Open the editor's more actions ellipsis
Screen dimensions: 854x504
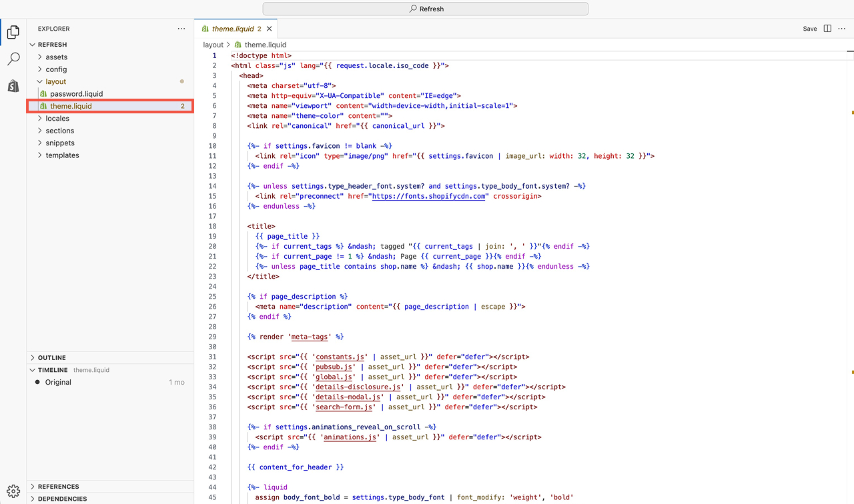click(842, 29)
